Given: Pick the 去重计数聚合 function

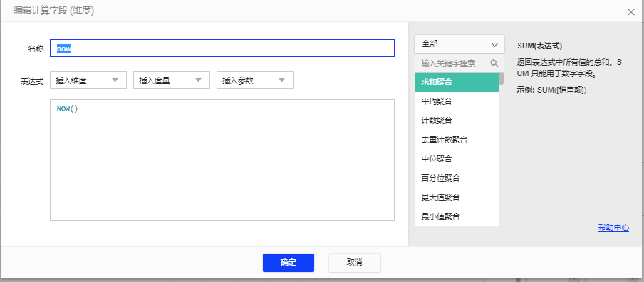Looking at the screenshot, I should (457, 140).
